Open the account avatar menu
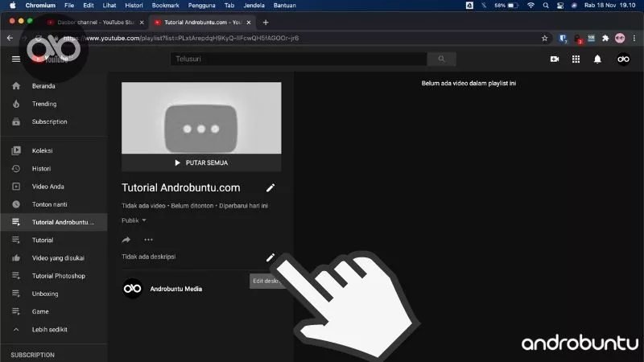Viewport: 644px width, 362px height. (623, 59)
